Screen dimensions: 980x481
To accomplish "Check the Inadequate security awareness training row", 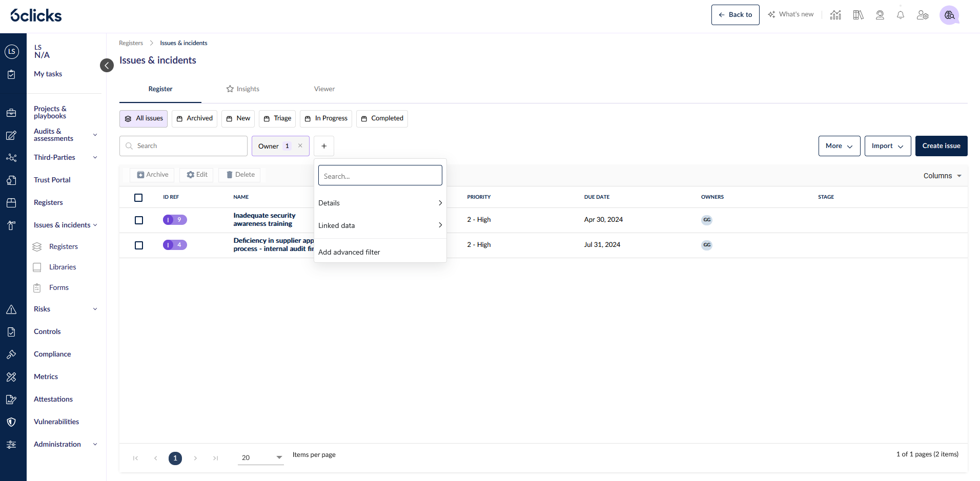I will pos(139,220).
